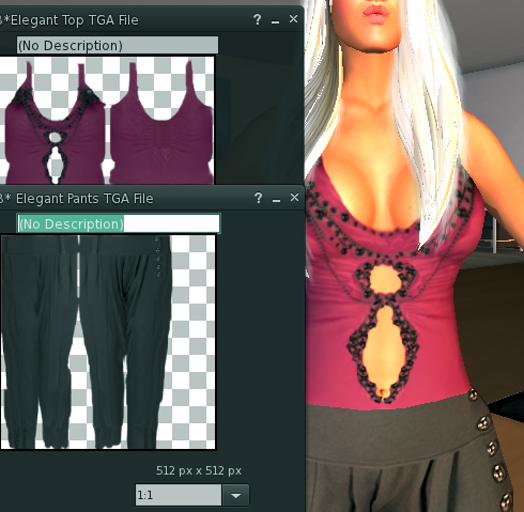Minimize the Elegant Top TGA File window
The image size is (524, 512).
(275, 22)
